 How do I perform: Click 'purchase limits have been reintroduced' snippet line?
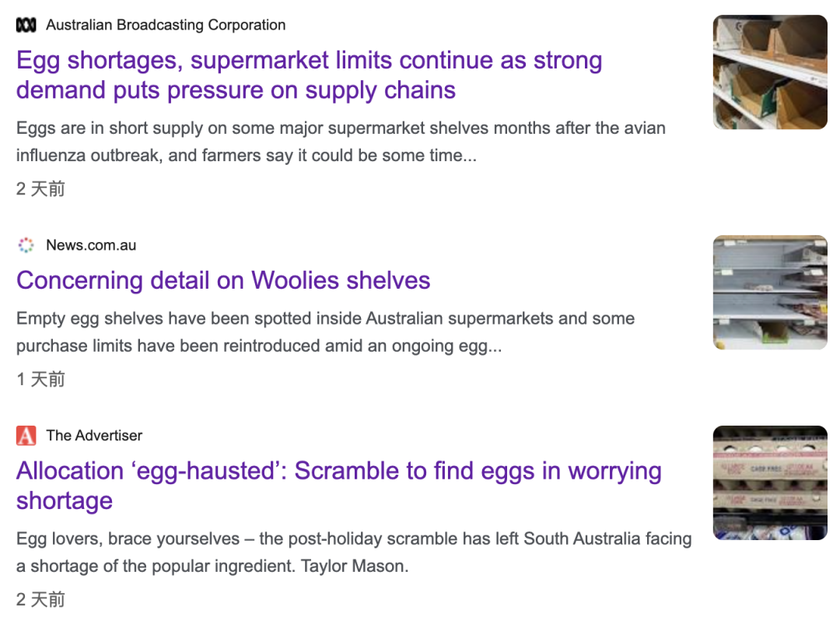259,346
